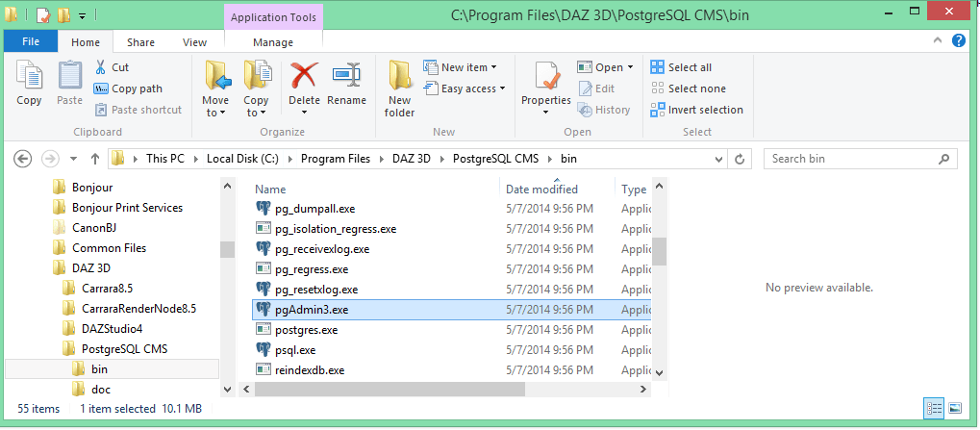Screen dimensions: 980x430
Task: Create a New folder
Action: tap(399, 89)
